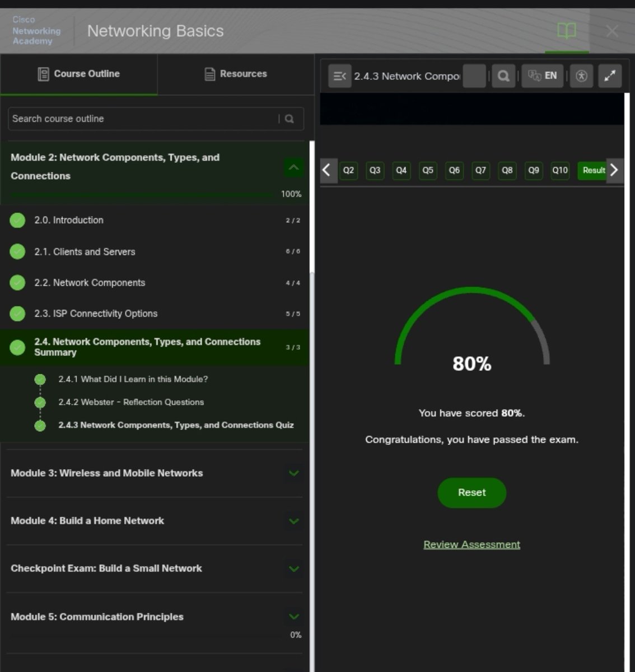The width and height of the screenshot is (635, 672).
Task: Jump to question Q5
Action: coord(428,170)
